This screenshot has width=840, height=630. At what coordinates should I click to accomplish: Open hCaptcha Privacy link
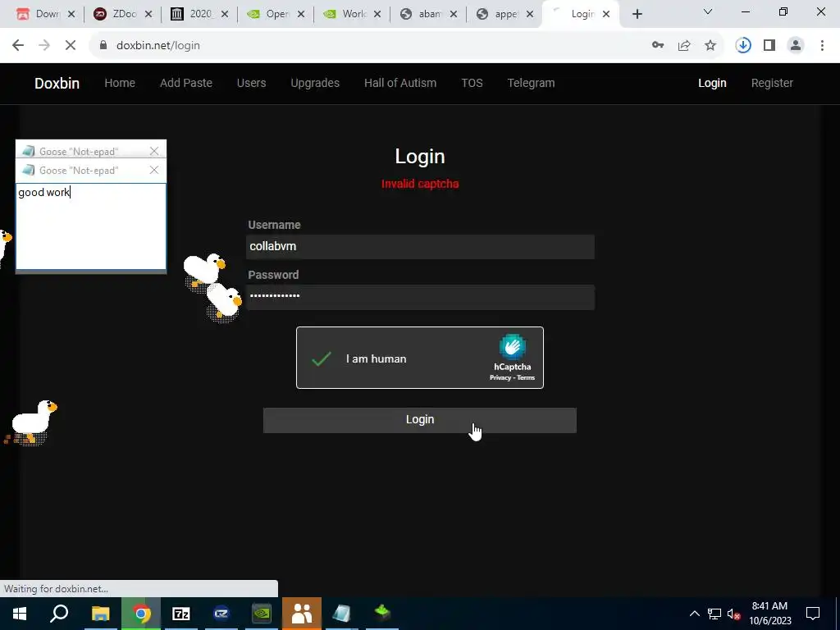pyautogui.click(x=500, y=377)
